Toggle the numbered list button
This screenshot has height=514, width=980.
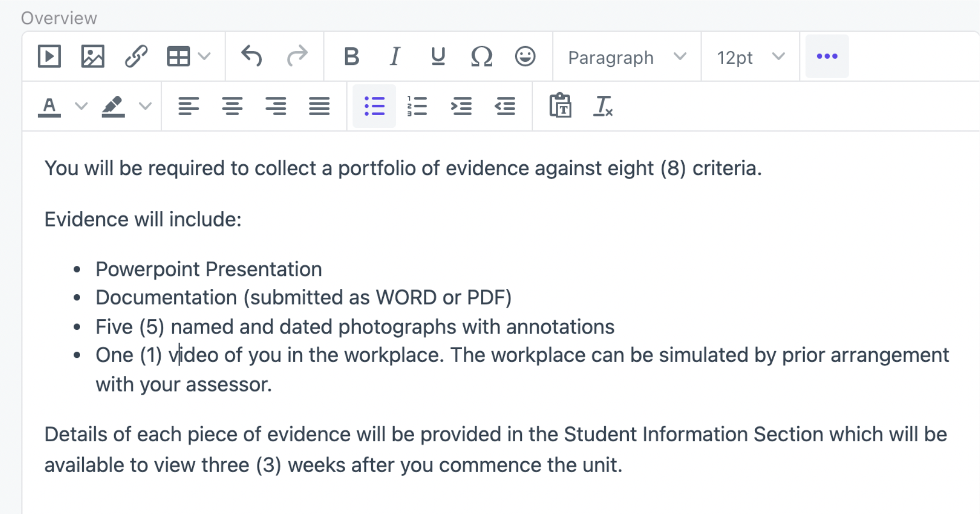[x=417, y=106]
